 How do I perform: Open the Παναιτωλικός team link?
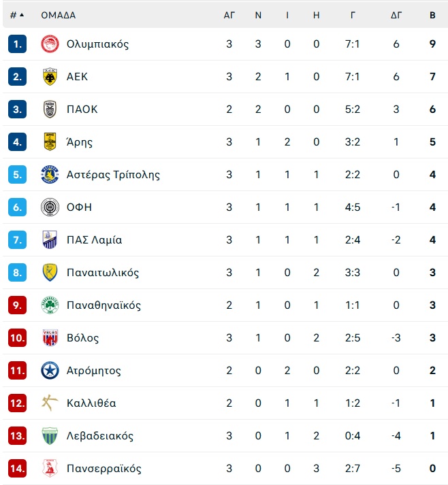coord(103,273)
